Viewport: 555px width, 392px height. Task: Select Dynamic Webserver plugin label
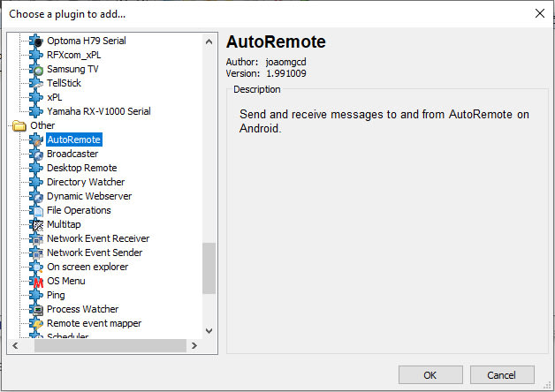[x=89, y=196]
